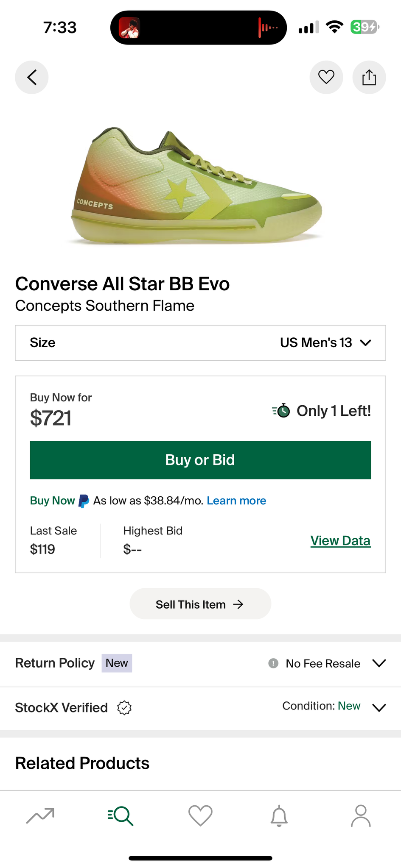The width and height of the screenshot is (401, 868).
Task: Tap the stopwatch Only 1 Left icon
Action: [281, 411]
